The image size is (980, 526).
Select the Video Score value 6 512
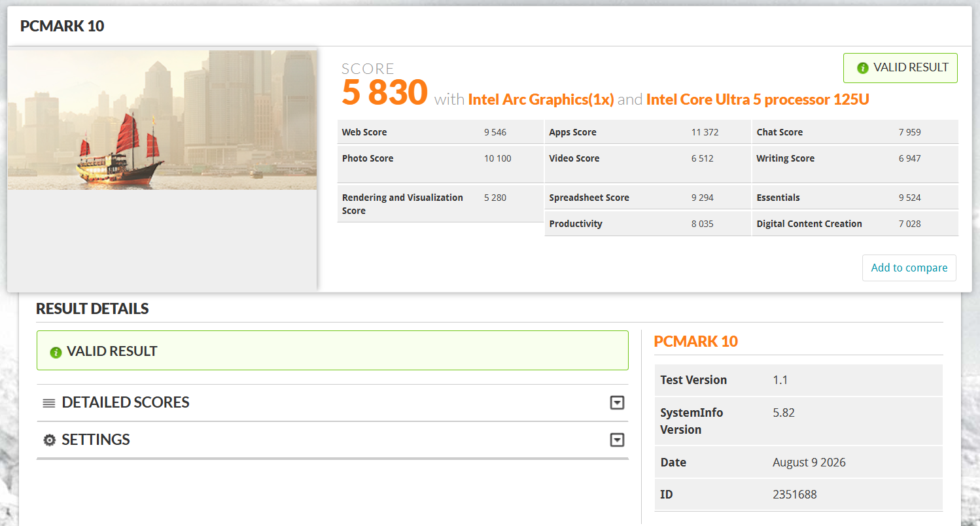pos(703,158)
